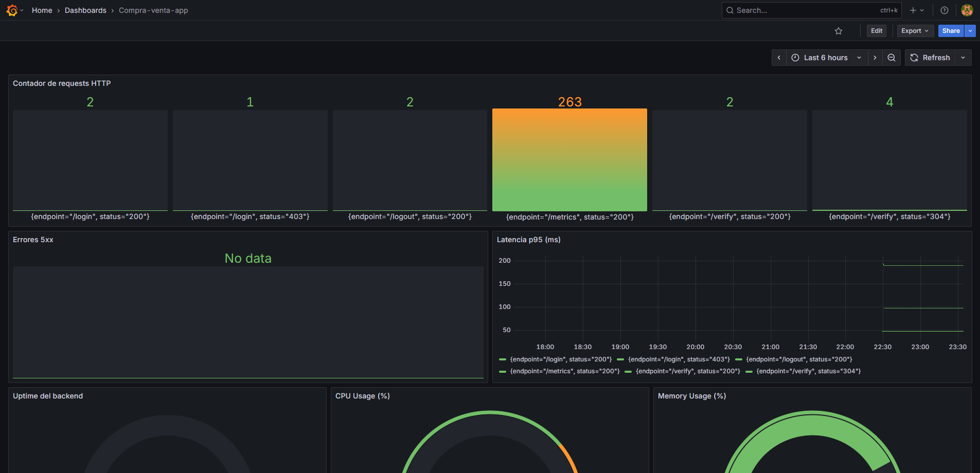Image resolution: width=980 pixels, height=473 pixels.
Task: Toggle legend series /logout status 200
Action: tap(799, 359)
